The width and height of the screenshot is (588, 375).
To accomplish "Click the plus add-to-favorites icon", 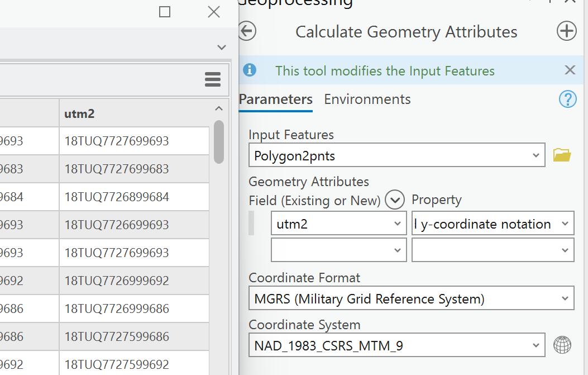I will [566, 31].
